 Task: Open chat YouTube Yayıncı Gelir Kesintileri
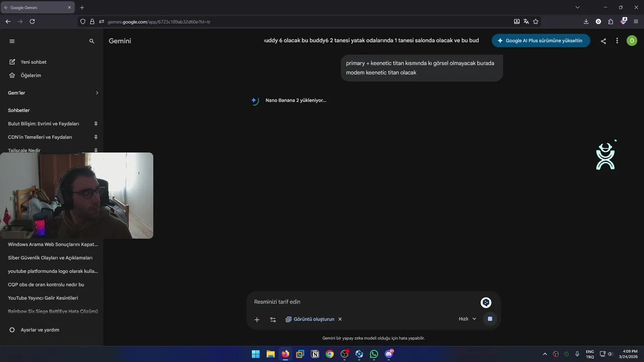pyautogui.click(x=43, y=298)
